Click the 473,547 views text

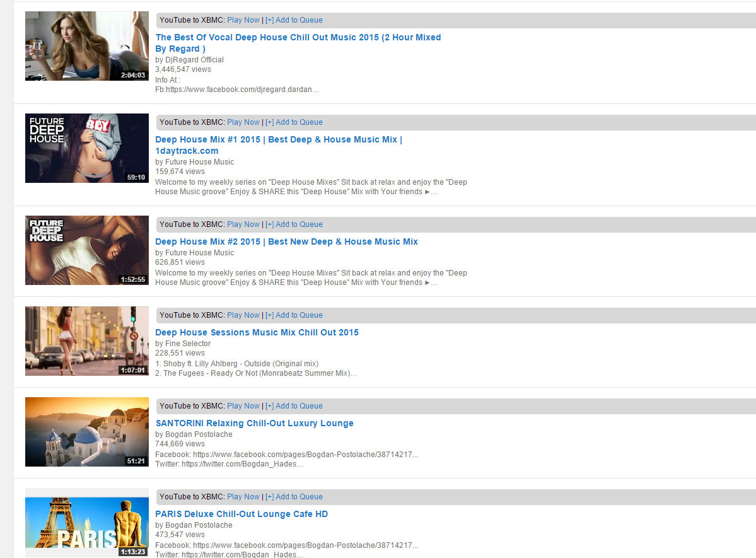click(x=180, y=535)
